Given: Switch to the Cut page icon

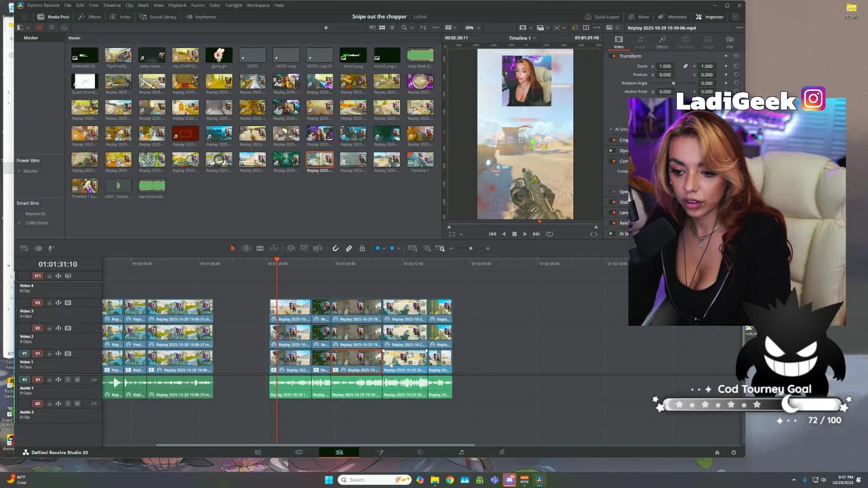Looking at the screenshot, I should coord(298,452).
